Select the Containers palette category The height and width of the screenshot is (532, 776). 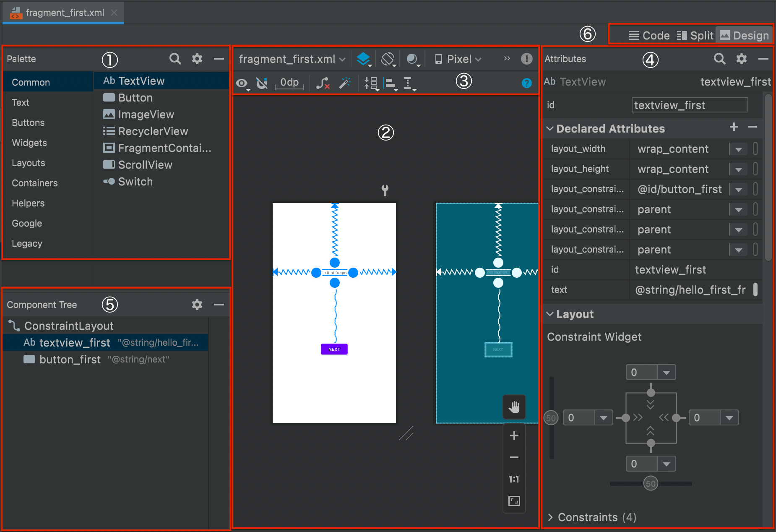click(48, 183)
